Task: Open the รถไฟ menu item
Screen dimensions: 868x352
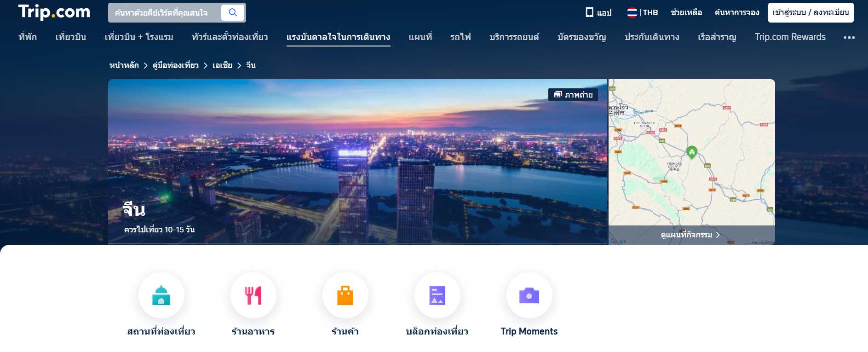Action: tap(460, 37)
